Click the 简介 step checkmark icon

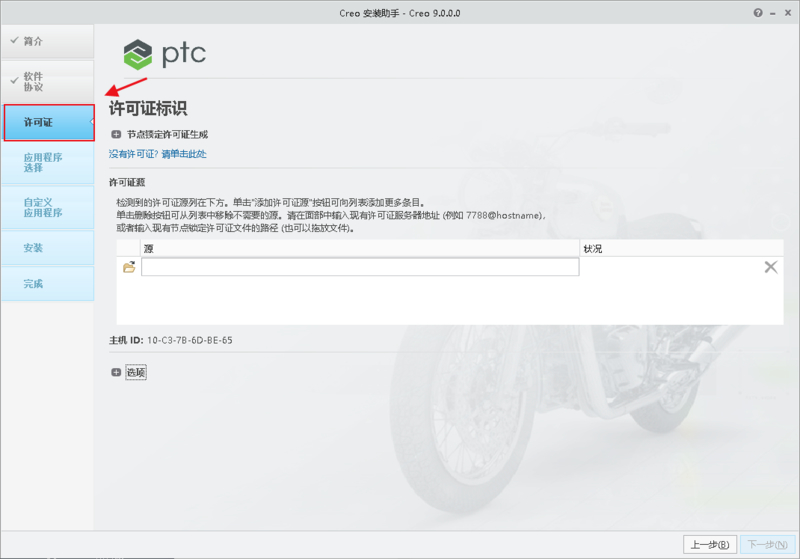click(14, 40)
